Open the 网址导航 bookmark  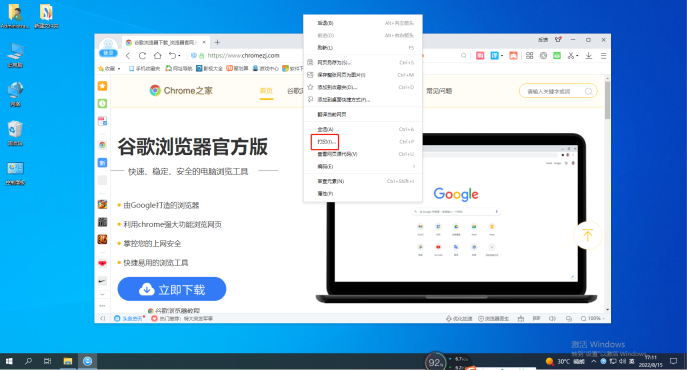click(x=179, y=68)
